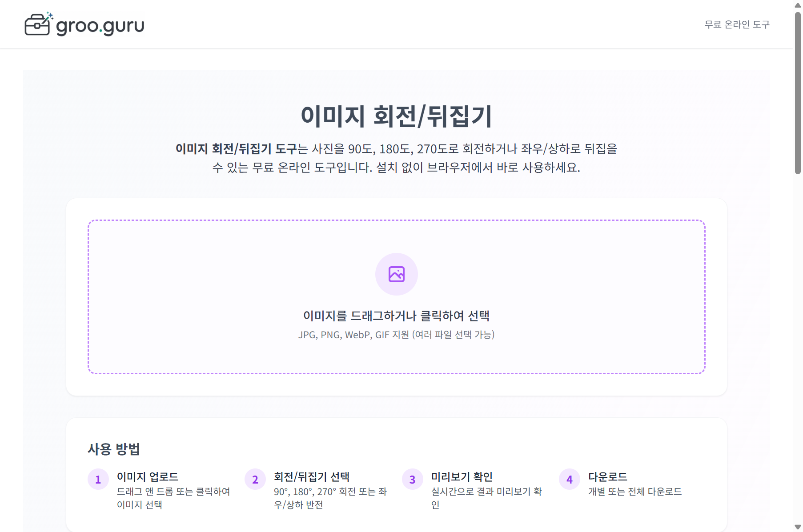Click the 회전/뒤집기 선택 step label

coord(312,477)
